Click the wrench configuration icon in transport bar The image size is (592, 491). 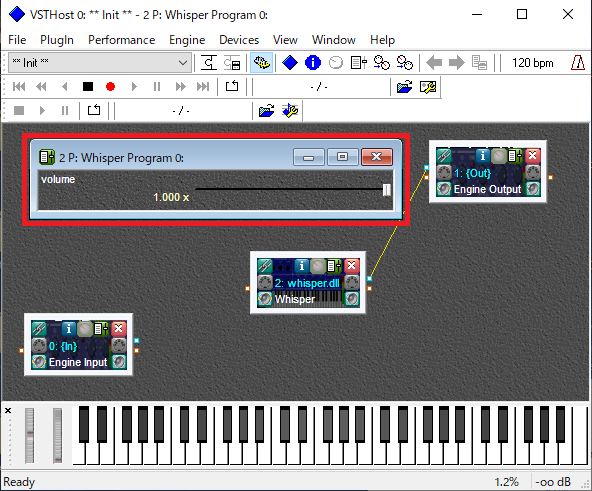[428, 87]
